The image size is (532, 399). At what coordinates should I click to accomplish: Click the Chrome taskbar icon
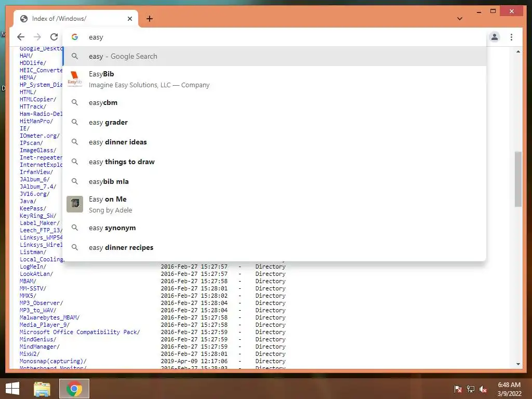point(74,389)
